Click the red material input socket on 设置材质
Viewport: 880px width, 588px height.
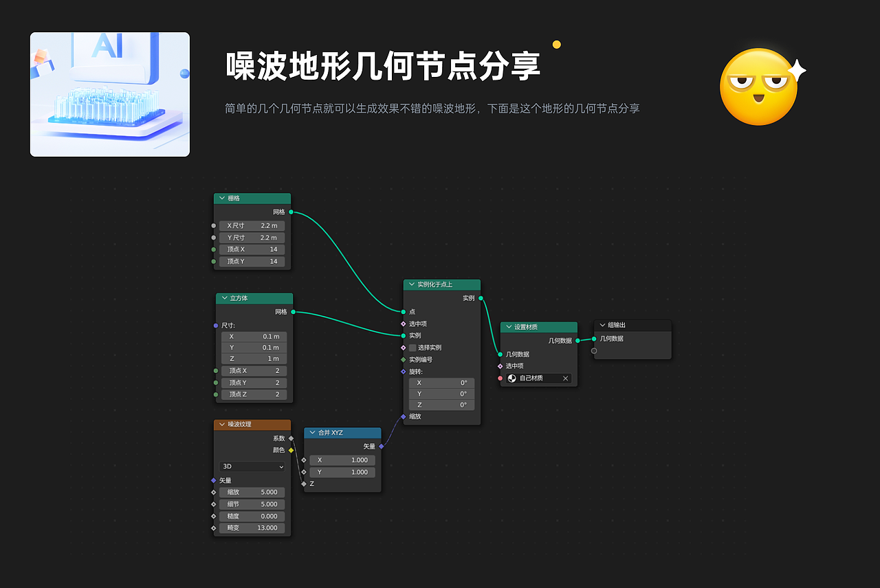point(499,378)
